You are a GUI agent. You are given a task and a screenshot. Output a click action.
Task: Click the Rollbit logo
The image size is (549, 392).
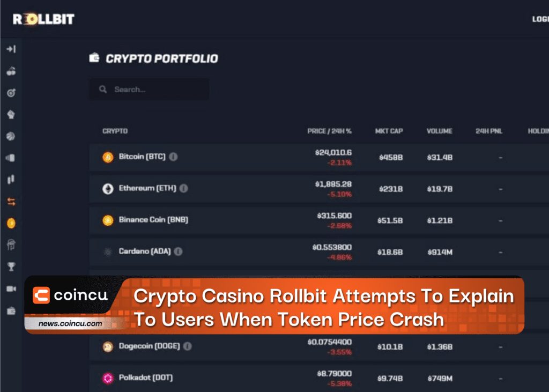click(43, 19)
